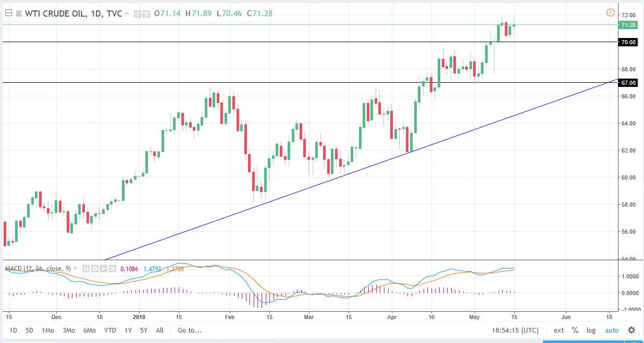The width and height of the screenshot is (644, 343).
Task: Open the Go to... date selector
Action: pos(188,330)
